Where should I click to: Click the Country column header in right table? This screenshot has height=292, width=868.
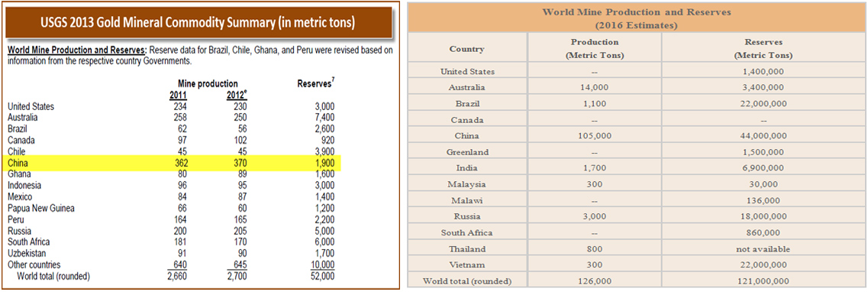click(467, 49)
